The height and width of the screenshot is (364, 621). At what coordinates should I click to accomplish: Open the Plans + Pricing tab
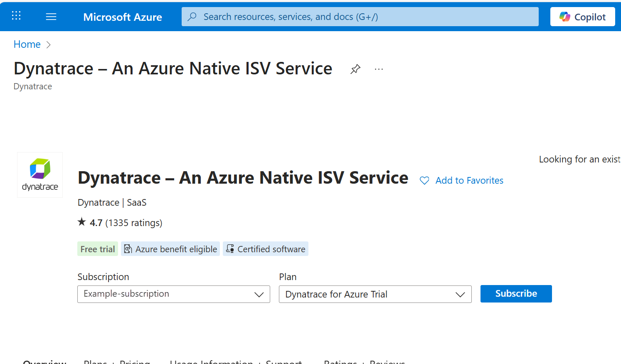pyautogui.click(x=117, y=362)
